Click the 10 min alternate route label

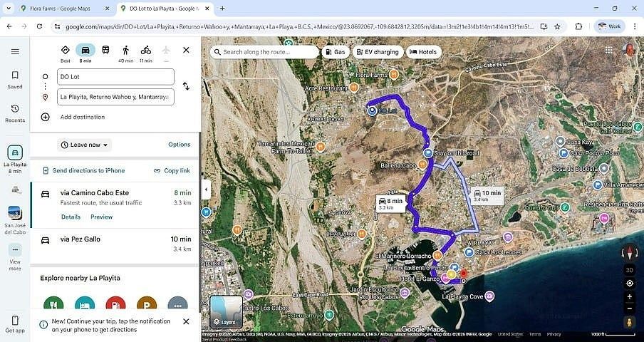(x=487, y=195)
